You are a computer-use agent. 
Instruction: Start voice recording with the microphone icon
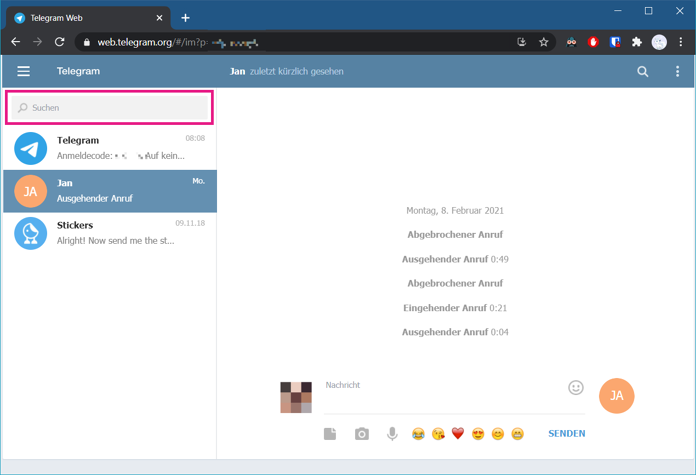392,434
